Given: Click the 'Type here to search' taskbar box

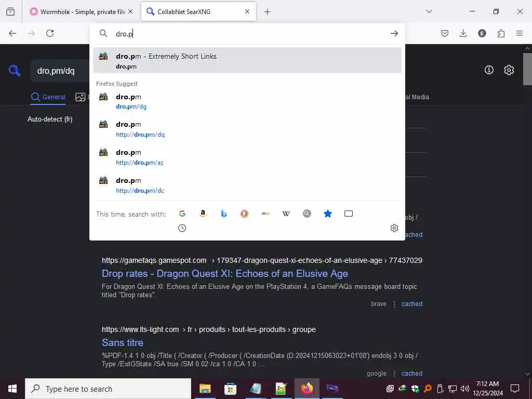Looking at the screenshot, I should pyautogui.click(x=108, y=389).
